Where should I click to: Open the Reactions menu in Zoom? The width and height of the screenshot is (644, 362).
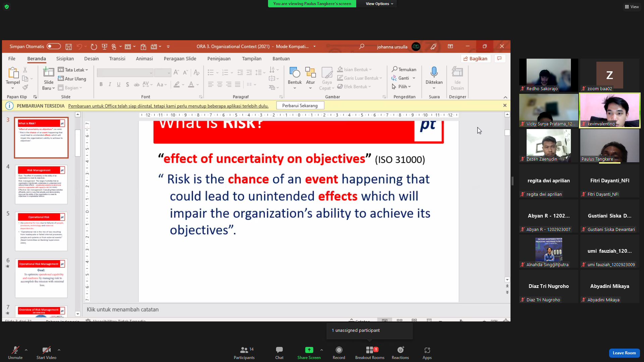tap(400, 353)
